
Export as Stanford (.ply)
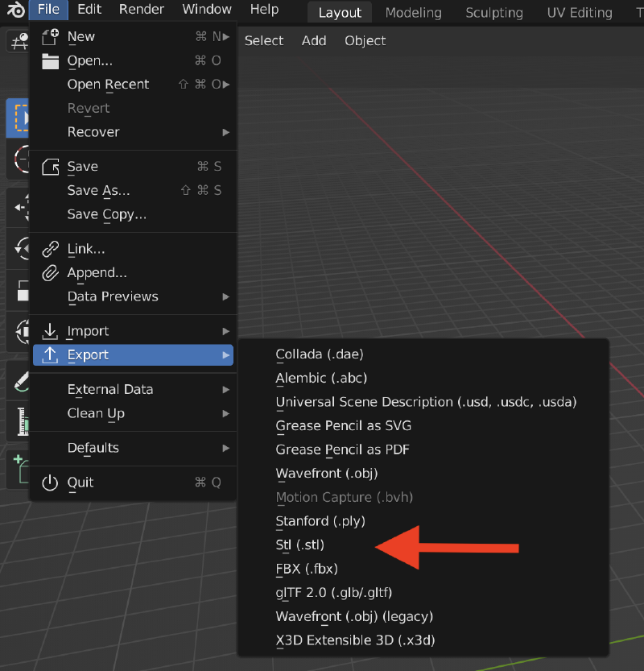423,521
